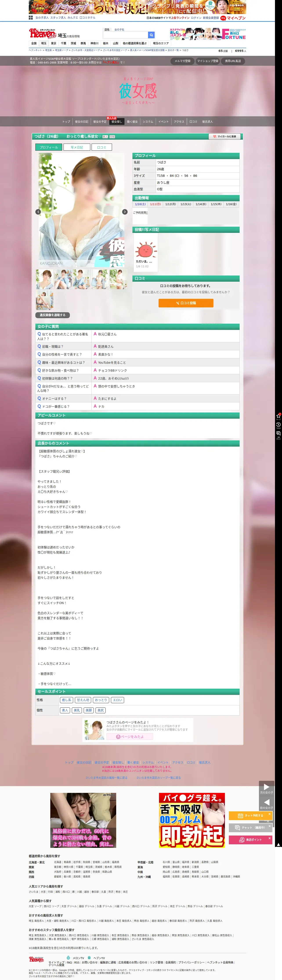The height and width of the screenshot is (980, 282).
Task: Click the ページをみたよ button
Action: (130, 737)
